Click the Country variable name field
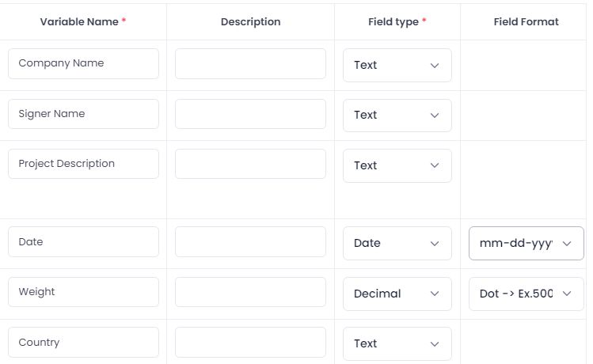This screenshot has width=593, height=364. [x=83, y=343]
